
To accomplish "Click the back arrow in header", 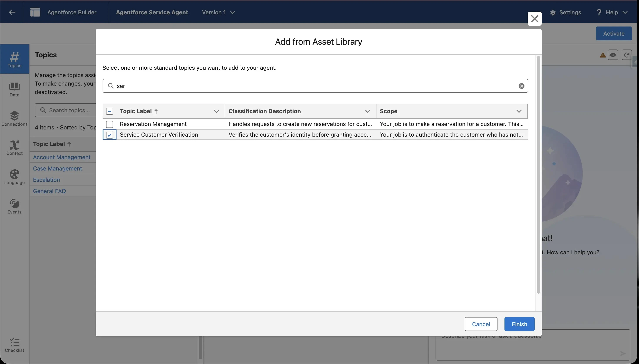I will pos(12,12).
